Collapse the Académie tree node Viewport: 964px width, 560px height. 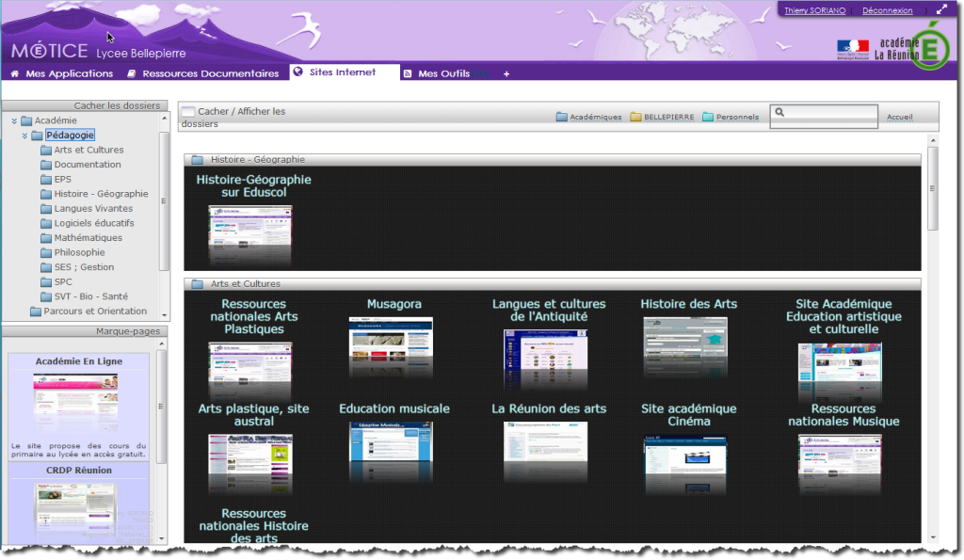coord(14,120)
